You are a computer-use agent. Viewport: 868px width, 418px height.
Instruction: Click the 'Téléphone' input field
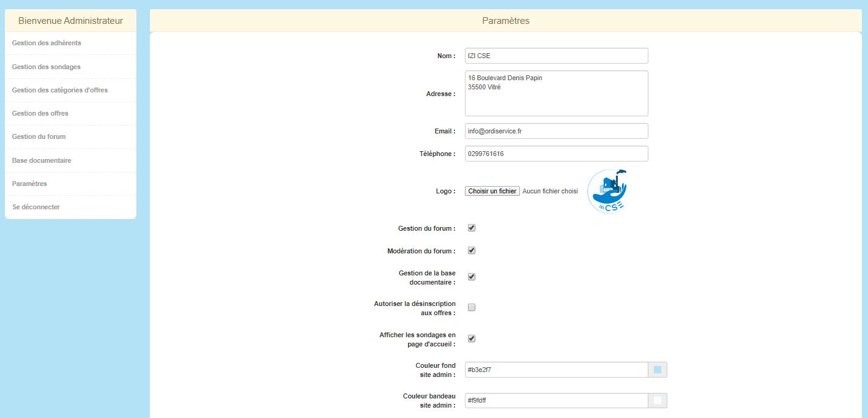556,154
